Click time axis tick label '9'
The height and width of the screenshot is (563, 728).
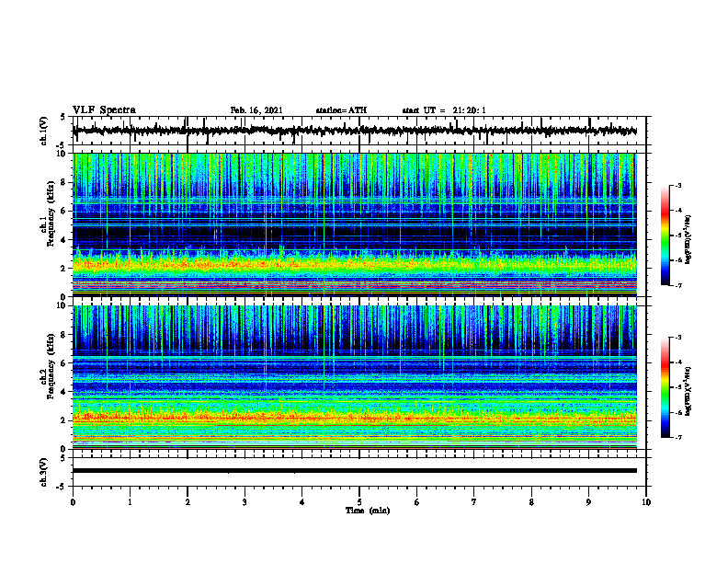click(588, 502)
